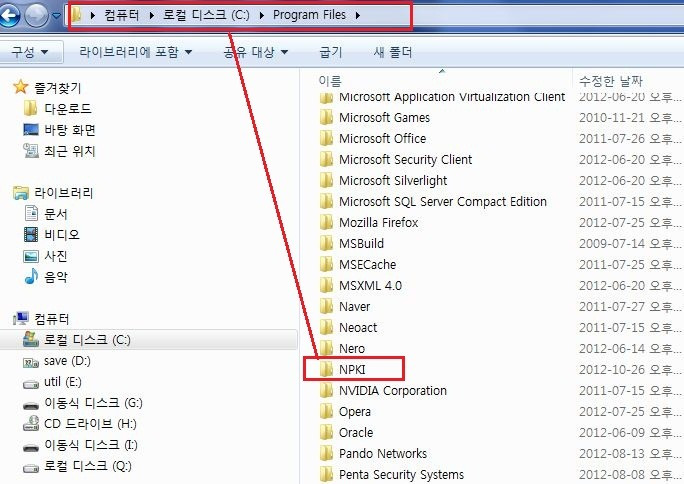
Task: Click the Opera folder icon
Action: [x=326, y=411]
